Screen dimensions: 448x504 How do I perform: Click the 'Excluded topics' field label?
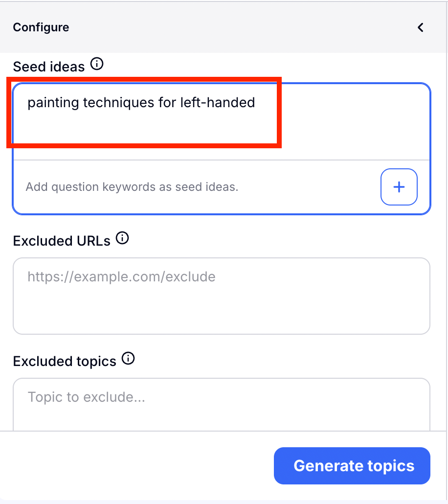click(65, 362)
